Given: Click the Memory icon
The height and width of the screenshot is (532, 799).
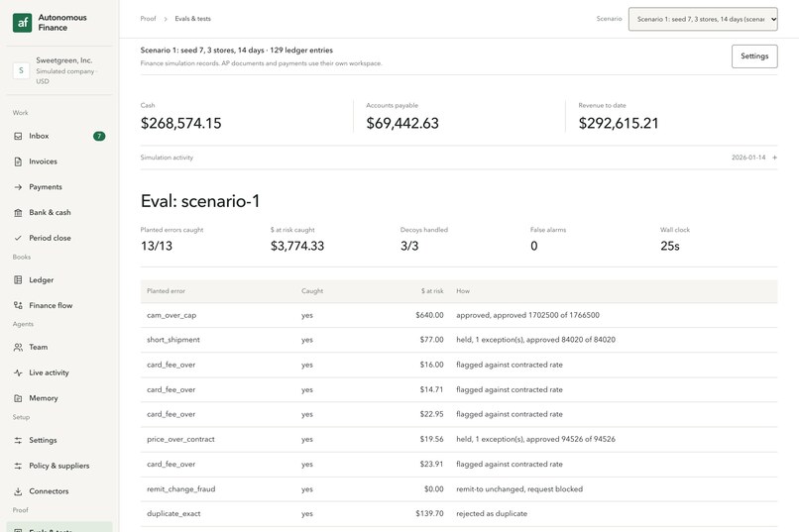Looking at the screenshot, I should point(18,398).
